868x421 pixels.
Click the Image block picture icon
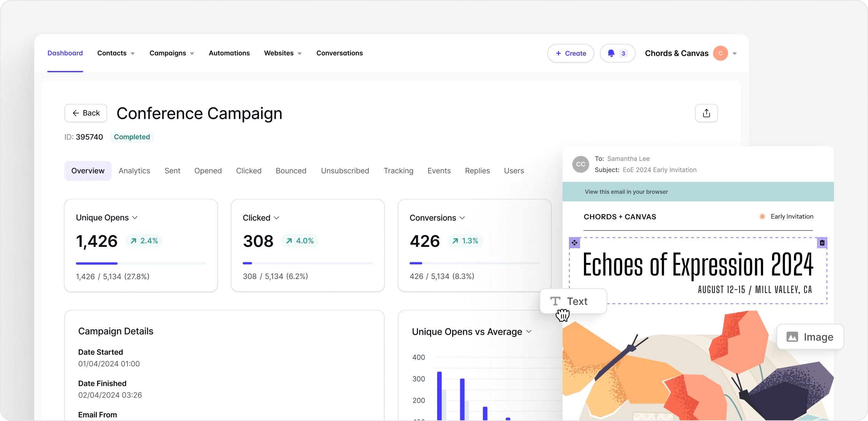tap(792, 337)
